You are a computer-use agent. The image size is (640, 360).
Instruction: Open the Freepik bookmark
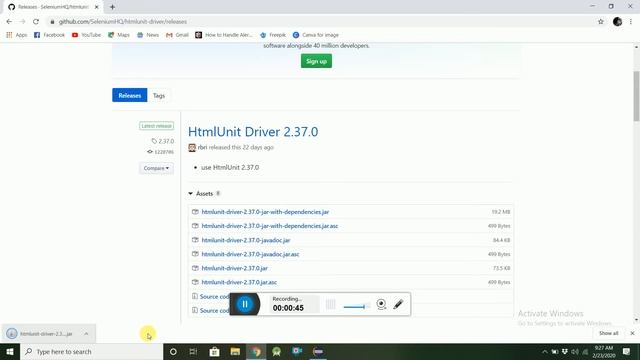(x=273, y=35)
